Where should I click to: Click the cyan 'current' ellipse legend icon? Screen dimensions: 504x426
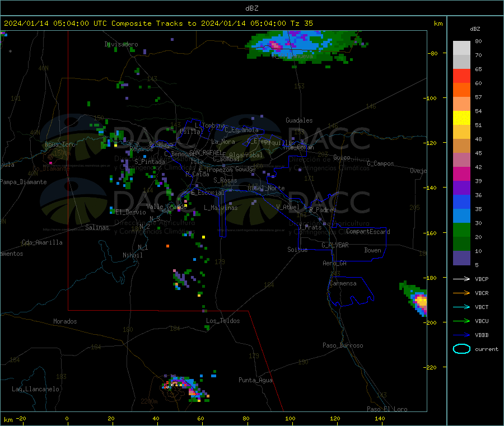tap(461, 349)
